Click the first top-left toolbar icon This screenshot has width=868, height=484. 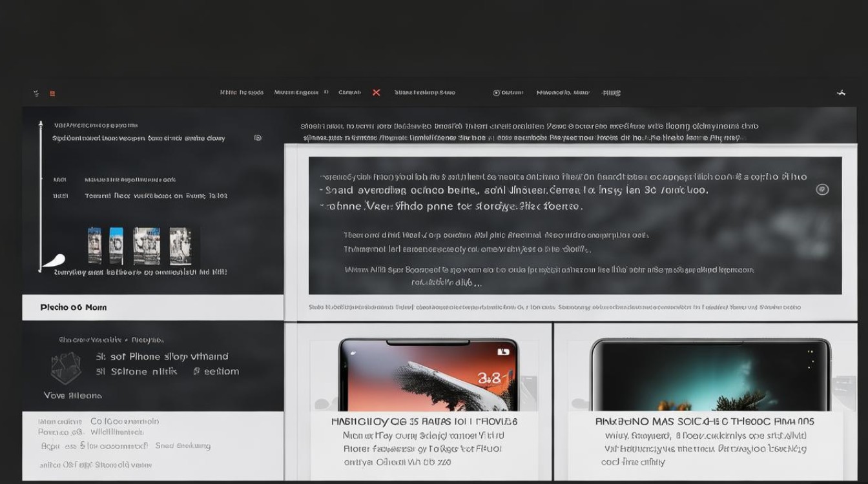tap(36, 94)
